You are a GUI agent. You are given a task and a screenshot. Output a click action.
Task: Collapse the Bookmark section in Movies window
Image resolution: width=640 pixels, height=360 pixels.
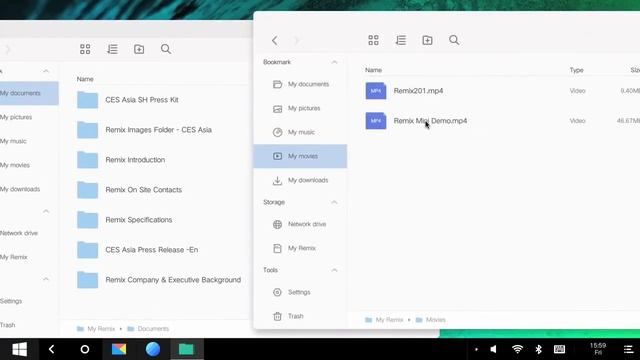[x=334, y=62]
